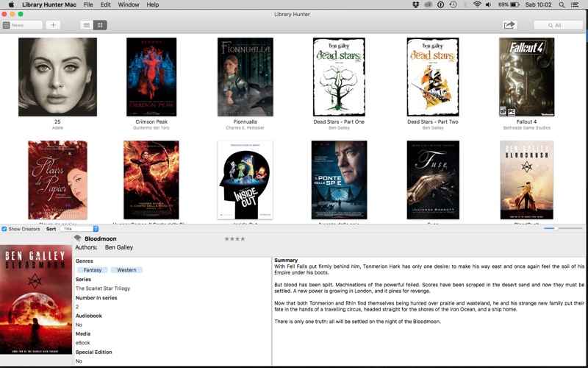Open the Wi-Fi status icon
588x368 pixels.
[x=477, y=4]
